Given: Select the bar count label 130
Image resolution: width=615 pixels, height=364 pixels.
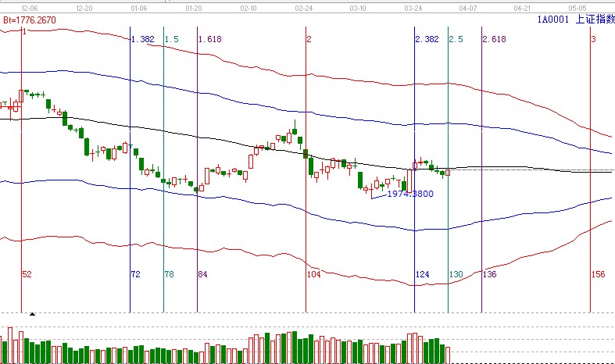Looking at the screenshot, I should (456, 274).
